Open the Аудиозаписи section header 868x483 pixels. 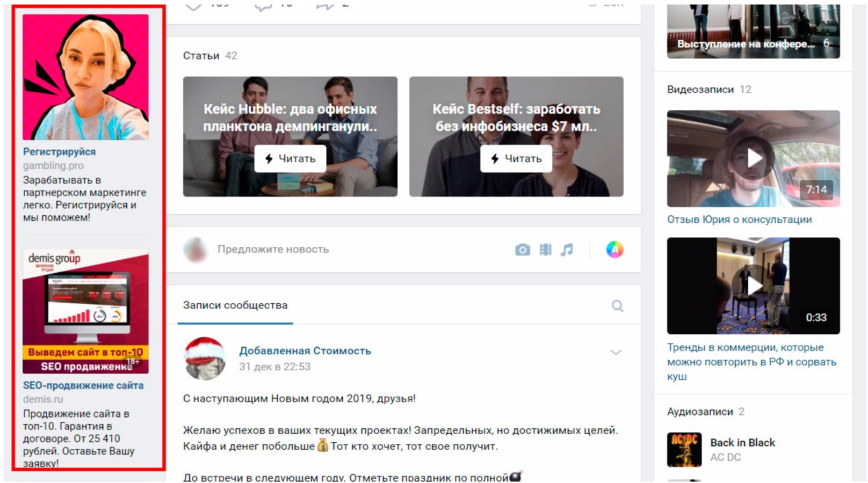click(699, 412)
